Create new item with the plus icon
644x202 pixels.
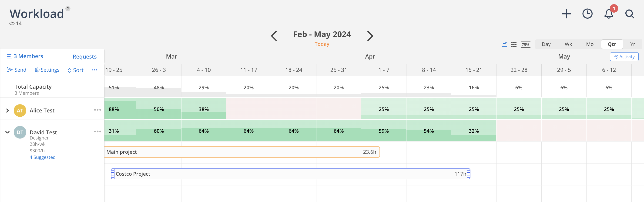tap(567, 14)
